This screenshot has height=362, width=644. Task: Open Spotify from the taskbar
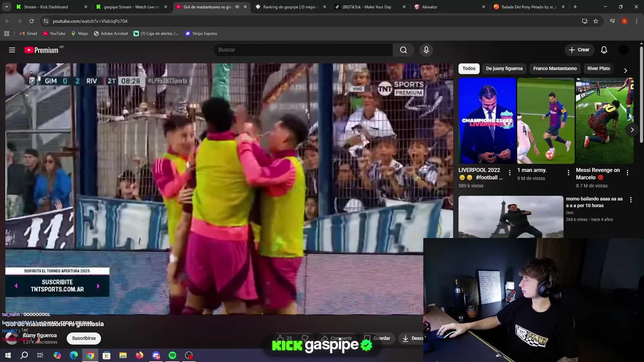coord(172,355)
